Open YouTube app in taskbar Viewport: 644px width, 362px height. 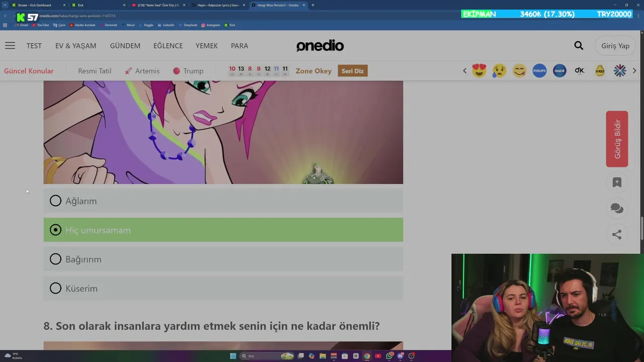click(x=378, y=356)
